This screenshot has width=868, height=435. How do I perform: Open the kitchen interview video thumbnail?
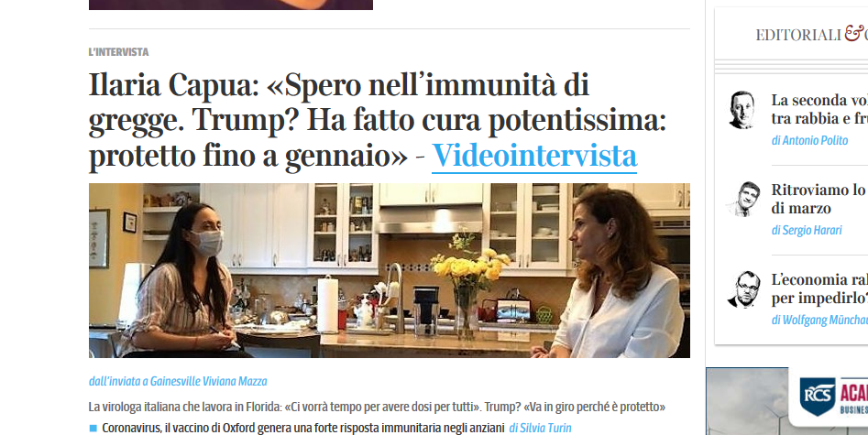click(390, 270)
